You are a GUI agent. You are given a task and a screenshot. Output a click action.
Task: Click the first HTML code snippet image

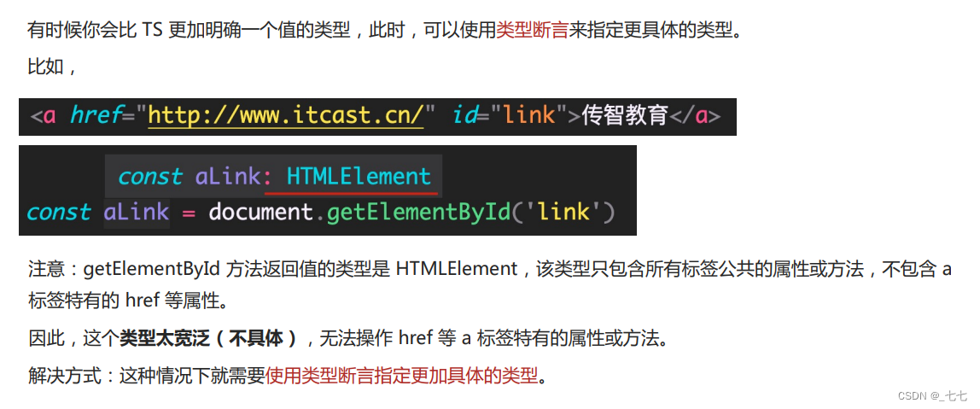coord(377,117)
